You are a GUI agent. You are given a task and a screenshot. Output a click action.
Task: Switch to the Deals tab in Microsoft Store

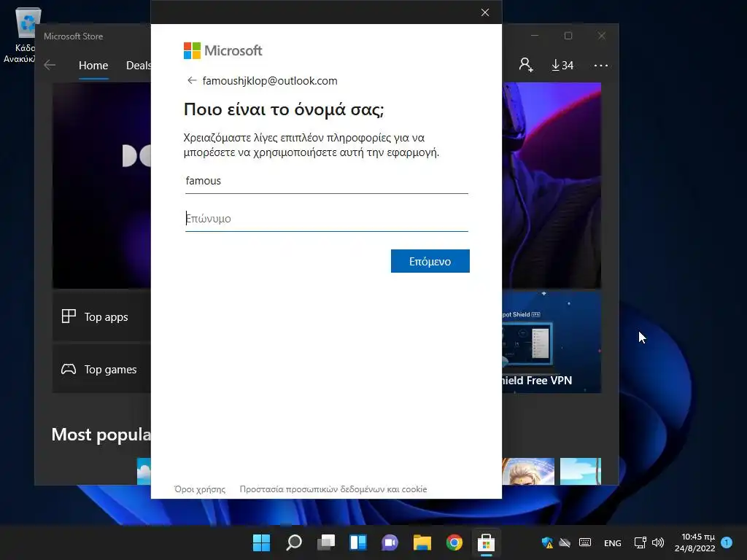pos(138,65)
